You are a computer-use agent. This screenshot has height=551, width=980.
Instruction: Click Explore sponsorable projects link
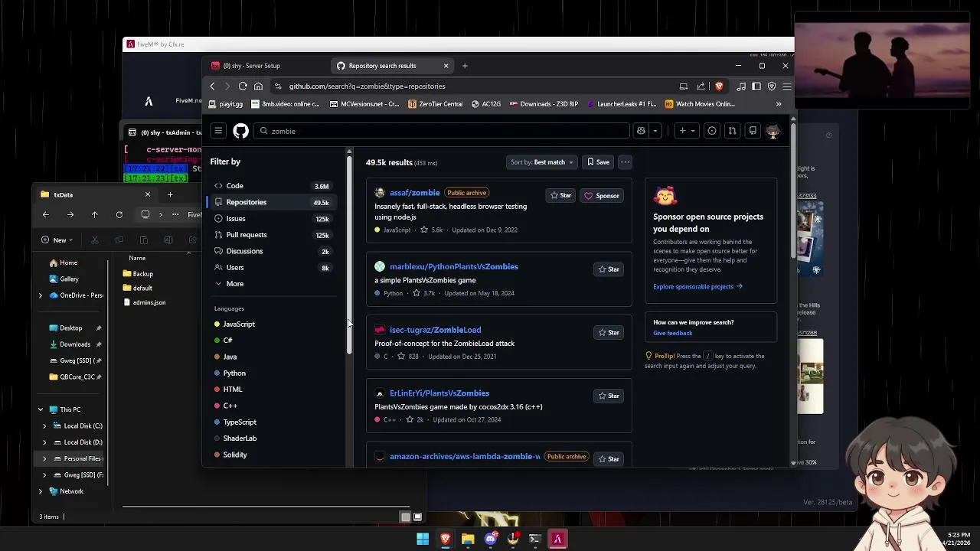(697, 287)
